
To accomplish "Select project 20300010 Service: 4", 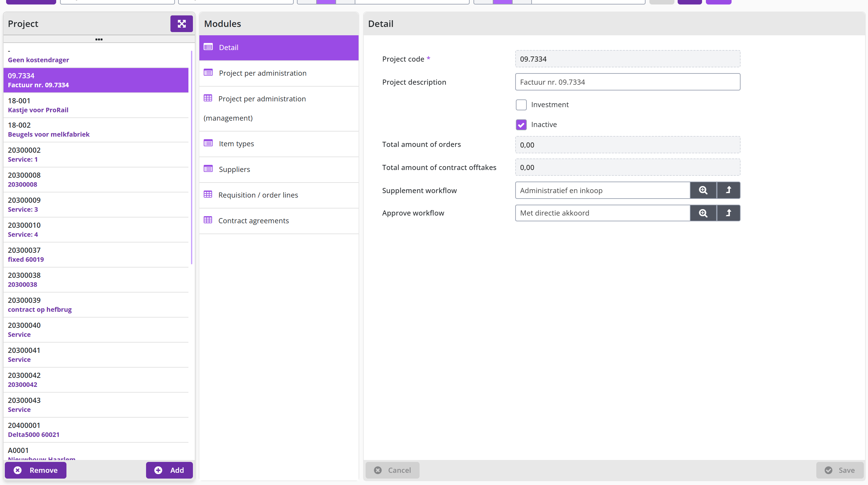I will (96, 230).
